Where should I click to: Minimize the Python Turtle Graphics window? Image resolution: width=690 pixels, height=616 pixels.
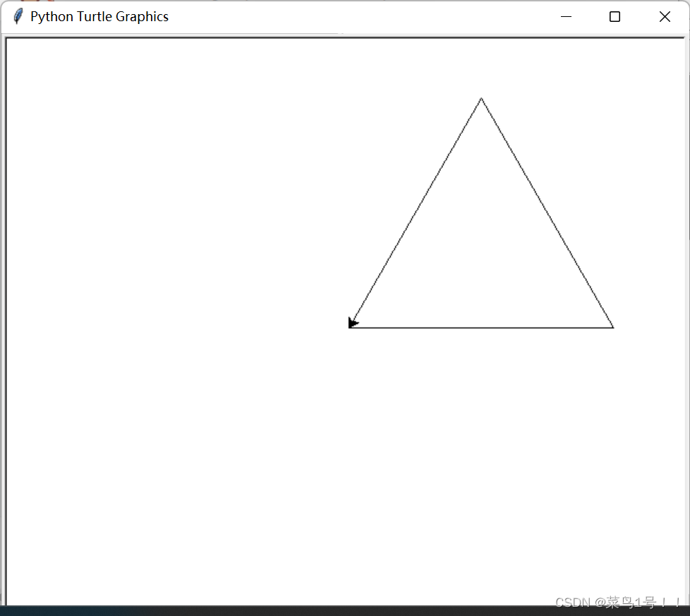point(566,17)
